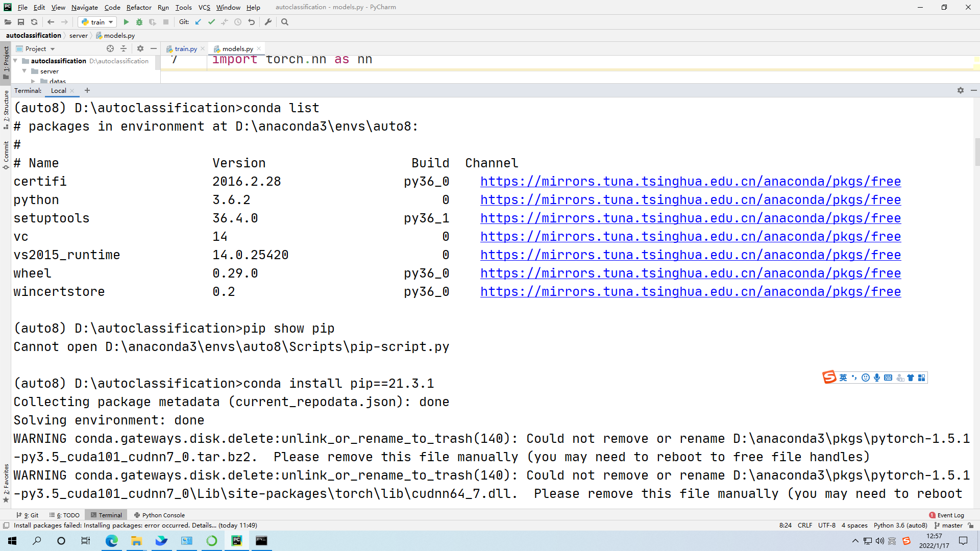Viewport: 980px width, 551px height.
Task: Open the 'train' run configuration dropdown
Action: [x=97, y=22]
